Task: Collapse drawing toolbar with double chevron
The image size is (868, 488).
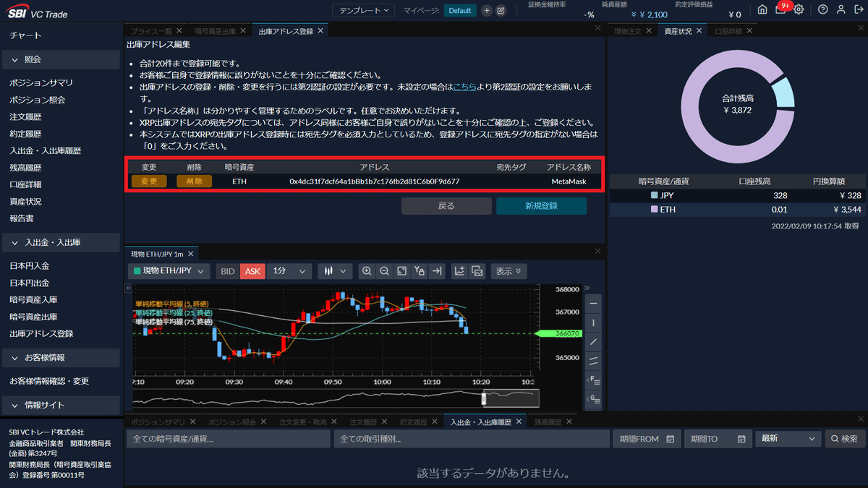Action: 587,288
